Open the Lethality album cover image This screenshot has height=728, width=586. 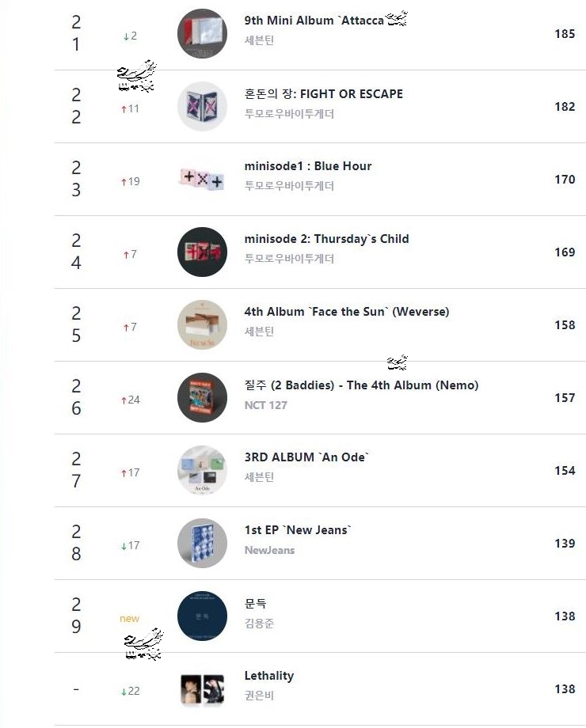(202, 689)
